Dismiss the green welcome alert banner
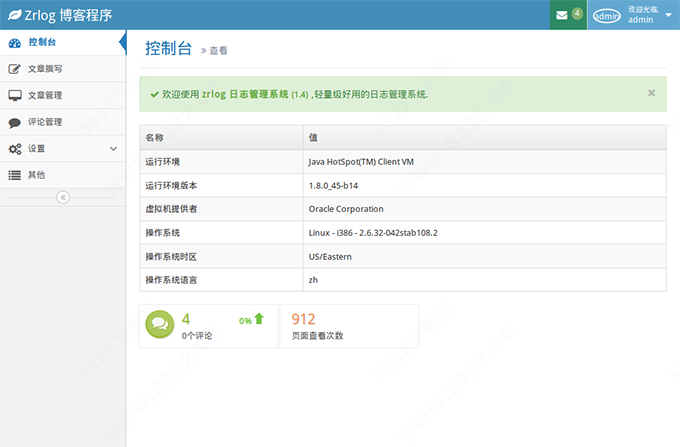 pyautogui.click(x=651, y=92)
